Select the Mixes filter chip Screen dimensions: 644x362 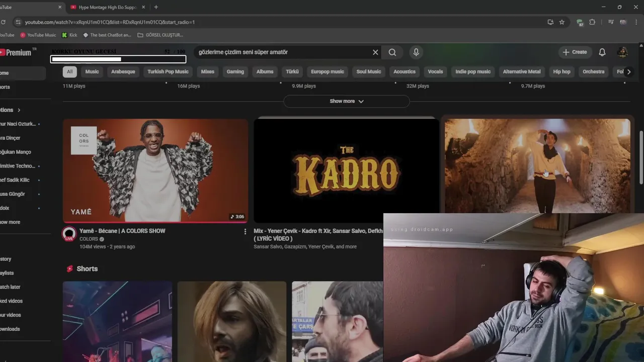point(208,72)
